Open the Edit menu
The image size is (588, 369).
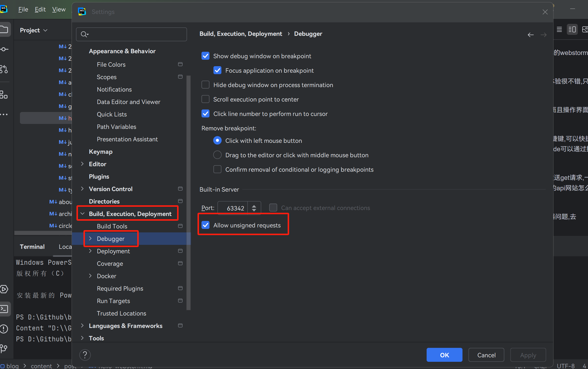pyautogui.click(x=40, y=9)
